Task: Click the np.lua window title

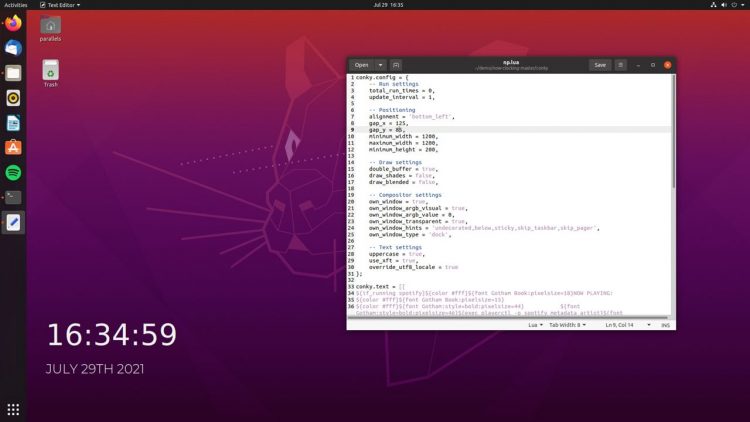Action: tap(511, 62)
